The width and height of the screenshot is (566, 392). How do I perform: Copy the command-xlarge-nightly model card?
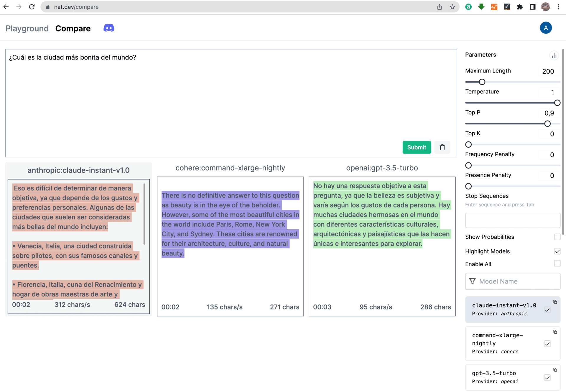(555, 332)
